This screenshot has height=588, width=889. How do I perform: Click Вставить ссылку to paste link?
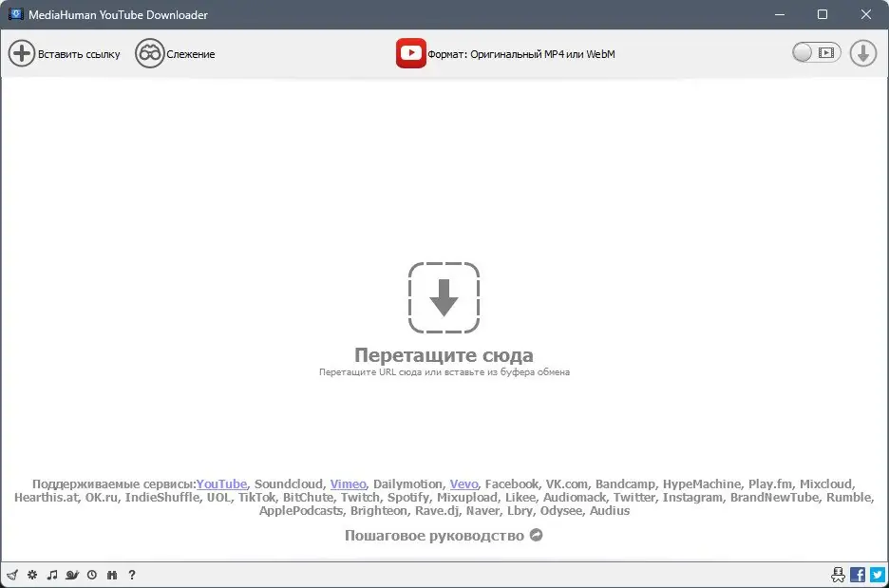pos(64,54)
